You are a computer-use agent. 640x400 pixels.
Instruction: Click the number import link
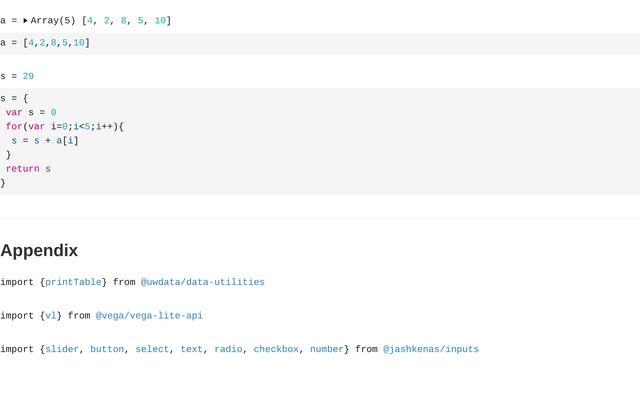click(326, 350)
